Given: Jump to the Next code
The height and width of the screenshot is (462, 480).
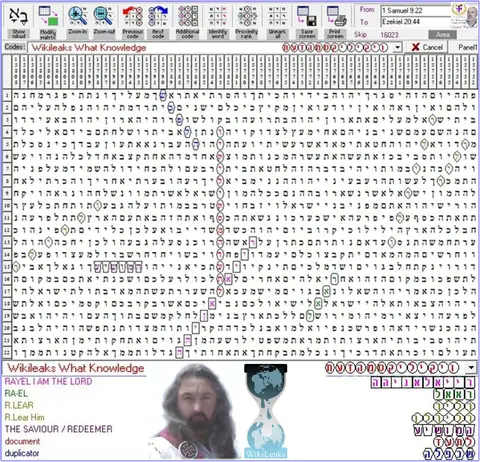Looking at the screenshot, I should tap(158, 21).
